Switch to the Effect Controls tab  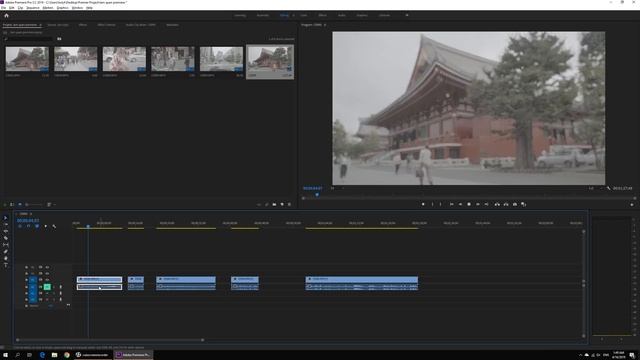[106, 25]
